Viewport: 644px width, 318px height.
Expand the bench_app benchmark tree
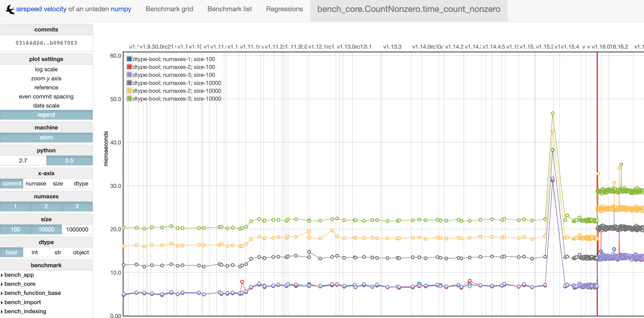click(19, 275)
